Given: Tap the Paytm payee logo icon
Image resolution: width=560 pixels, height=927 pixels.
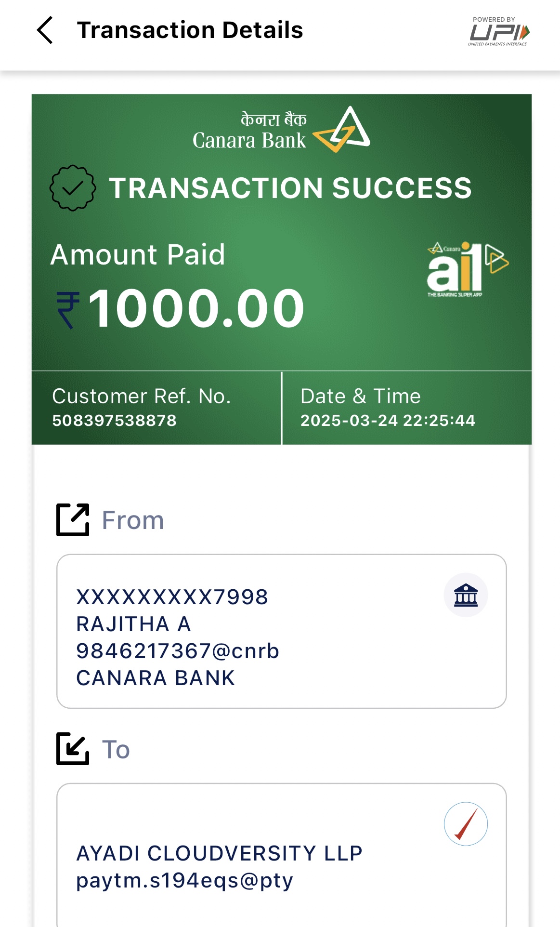Looking at the screenshot, I should click(466, 824).
